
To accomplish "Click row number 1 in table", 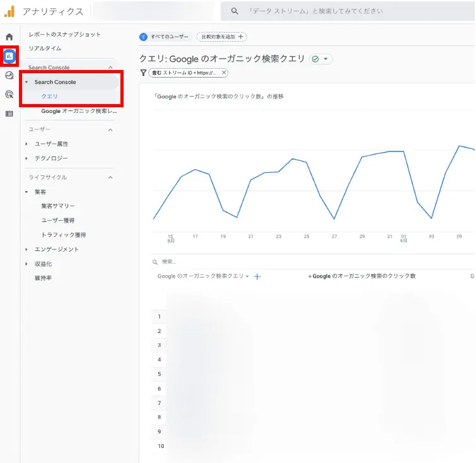I will [159, 317].
